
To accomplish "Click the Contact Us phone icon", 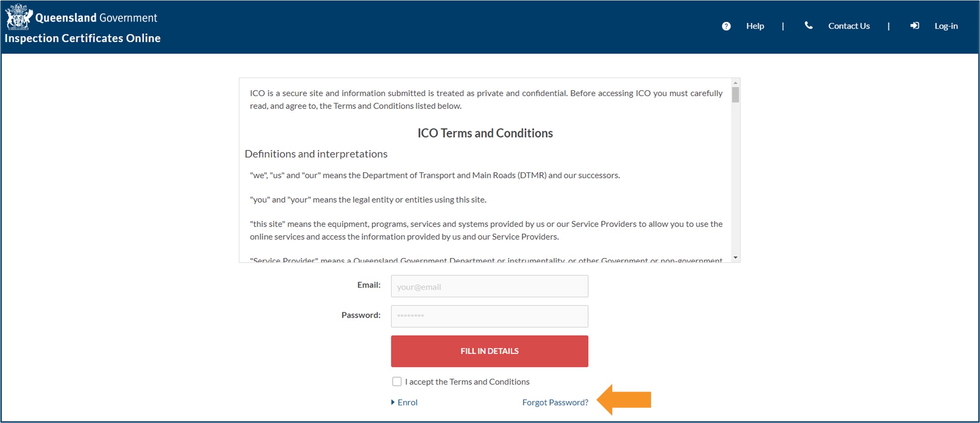I will click(x=808, y=26).
